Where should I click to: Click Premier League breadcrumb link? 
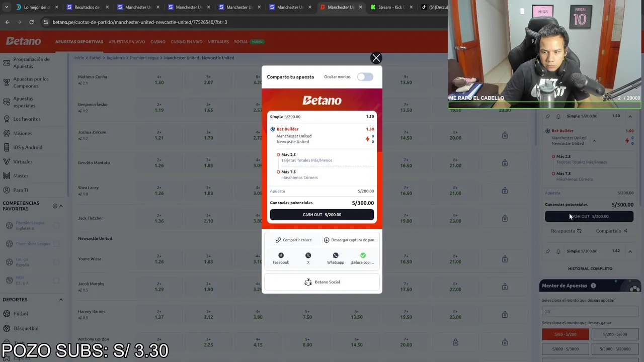pyautogui.click(x=144, y=58)
